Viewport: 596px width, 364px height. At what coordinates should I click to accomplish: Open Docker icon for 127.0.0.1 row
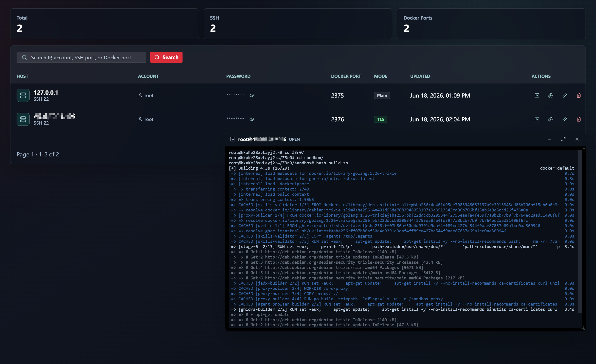point(551,95)
